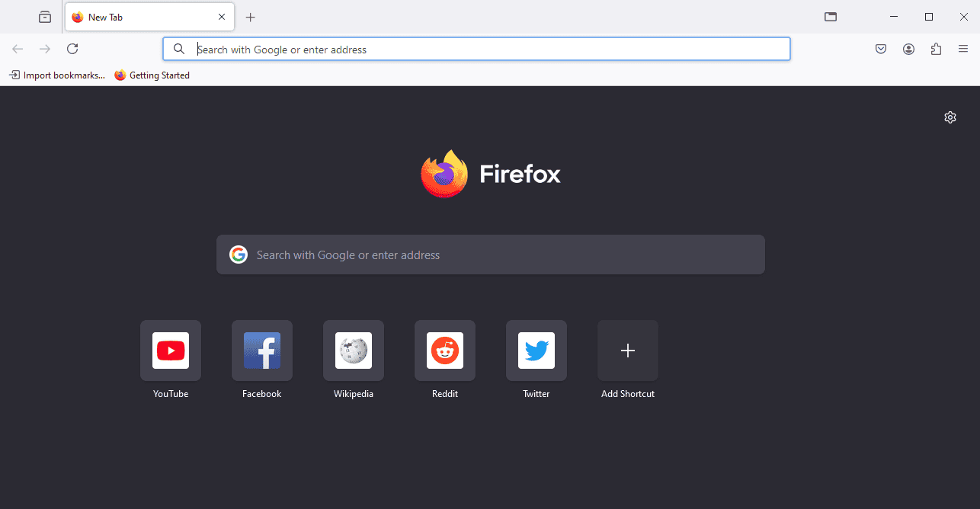Minimize the Firefox window
Image resolution: width=980 pixels, height=509 pixels.
pyautogui.click(x=894, y=17)
